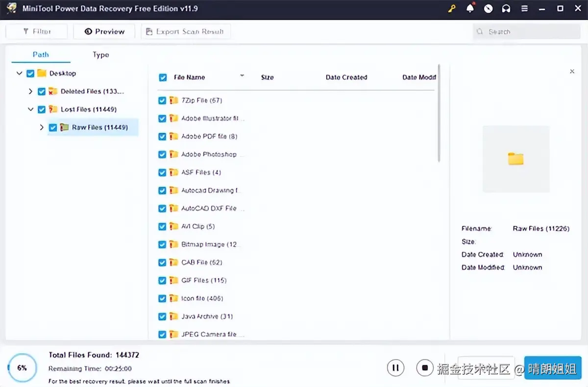Click the Raw Files folder icon

(x=64, y=127)
